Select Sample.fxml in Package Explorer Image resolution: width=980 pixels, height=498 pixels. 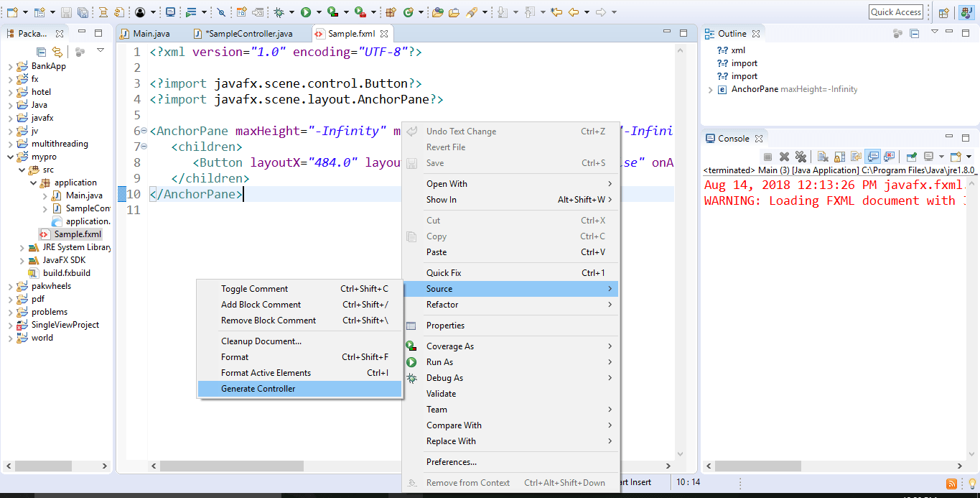tap(70, 234)
